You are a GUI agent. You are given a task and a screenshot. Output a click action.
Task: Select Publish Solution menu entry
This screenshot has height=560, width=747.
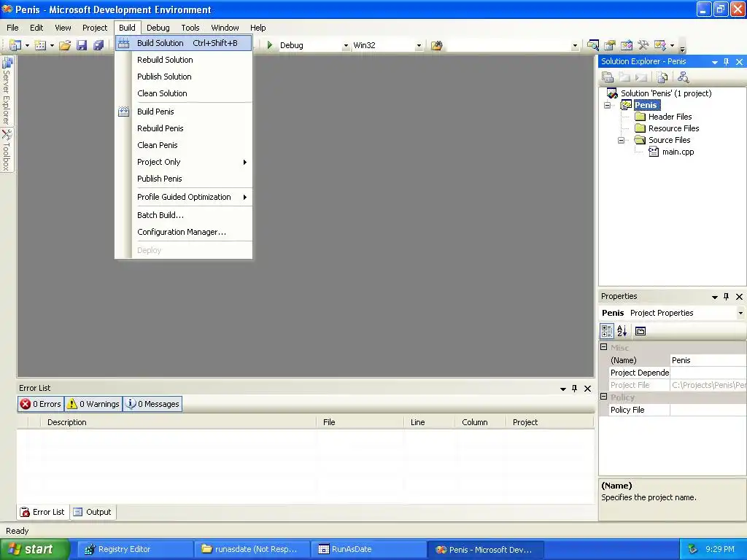[183, 76]
